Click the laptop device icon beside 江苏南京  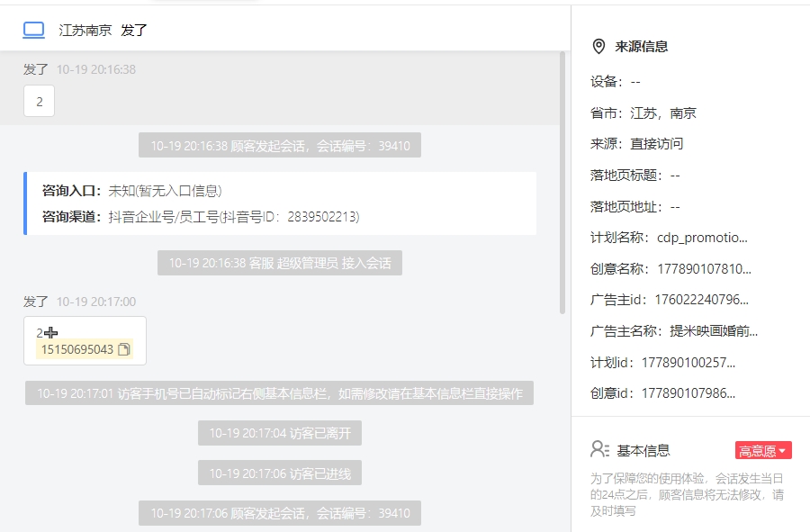(x=33, y=30)
